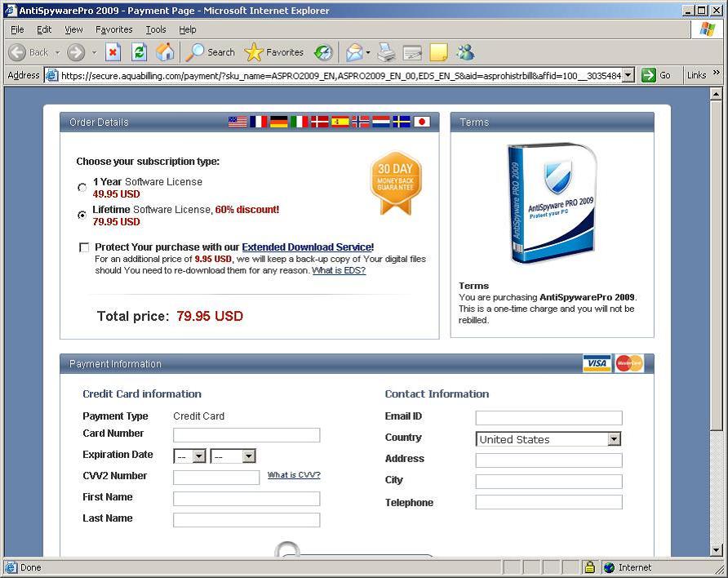
Task: Click the AntiSpyware PRO 2009 product box image
Action: pos(551,203)
